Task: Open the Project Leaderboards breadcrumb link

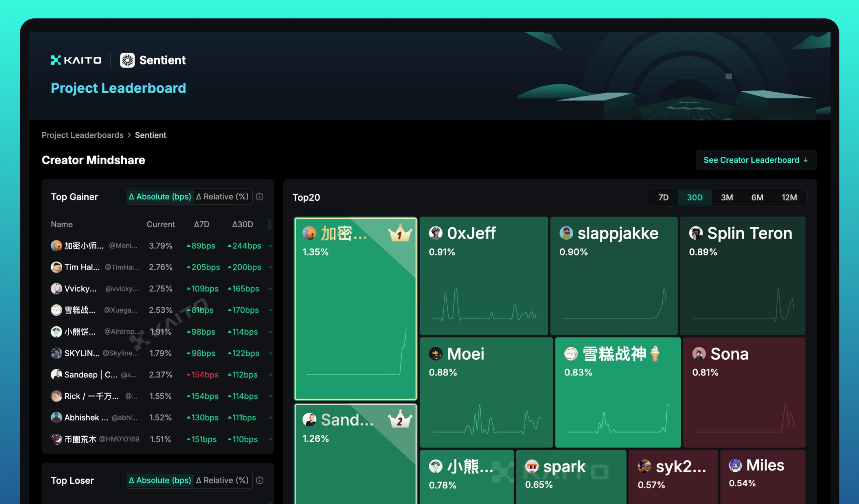Action: 82,135
